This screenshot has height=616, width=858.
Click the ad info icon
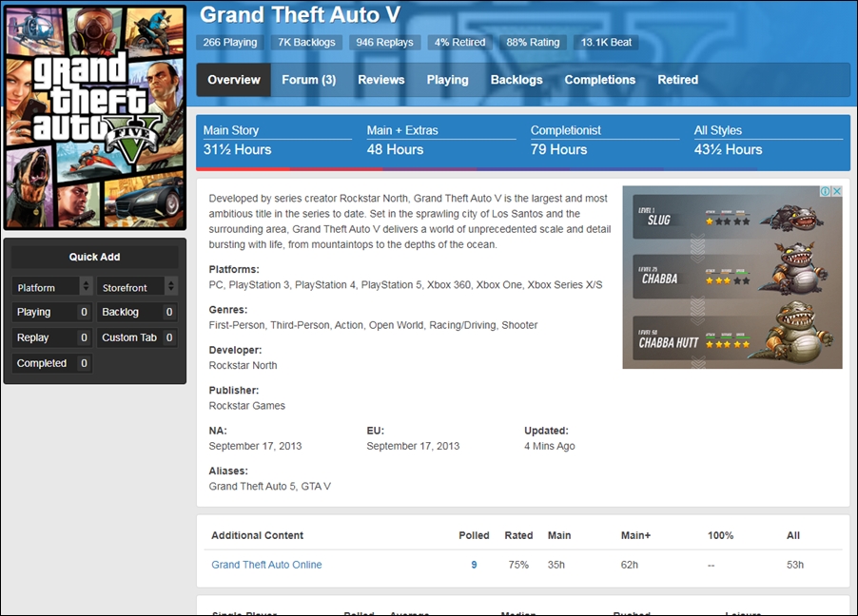(825, 191)
